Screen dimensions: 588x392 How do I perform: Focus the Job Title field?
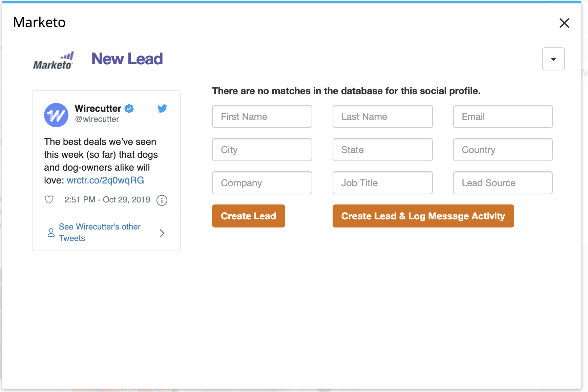tap(382, 183)
